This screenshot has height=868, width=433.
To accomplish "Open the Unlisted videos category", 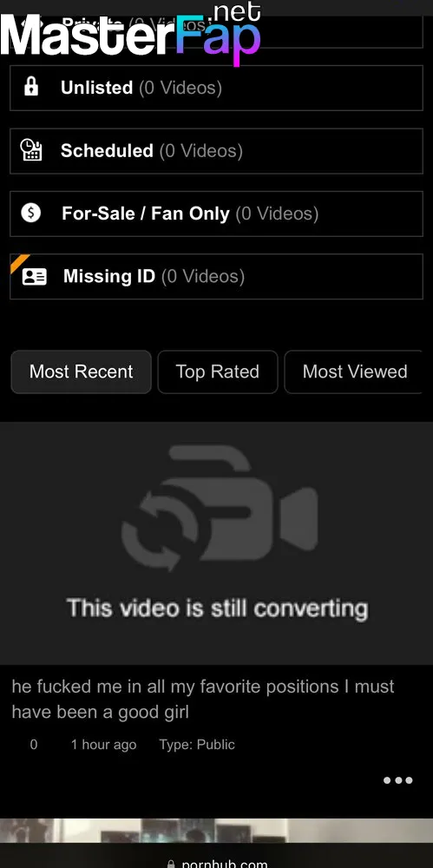I will (217, 88).
